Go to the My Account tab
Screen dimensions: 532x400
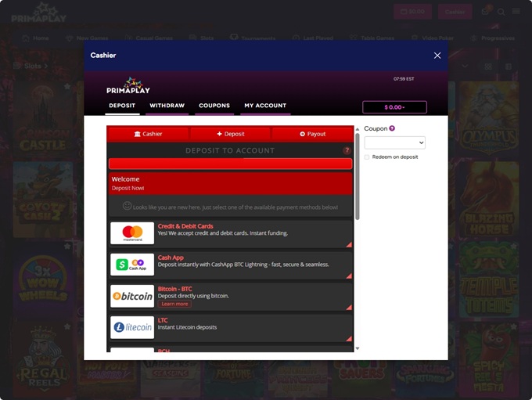pyautogui.click(x=265, y=106)
